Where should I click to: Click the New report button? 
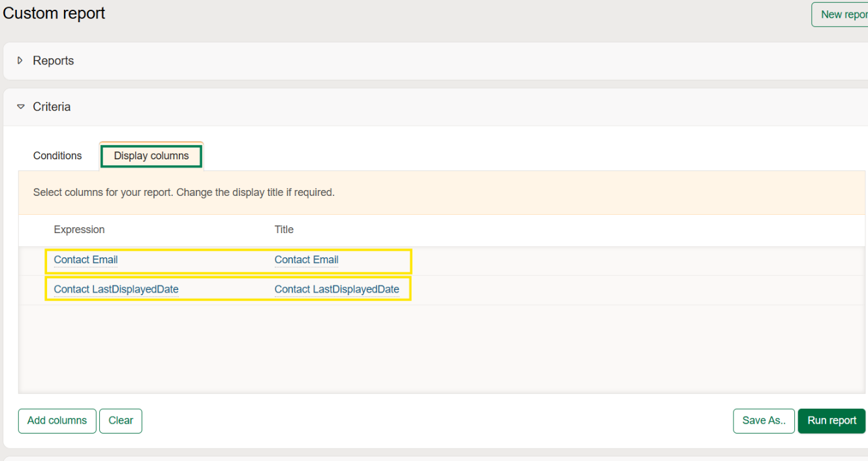[842, 14]
